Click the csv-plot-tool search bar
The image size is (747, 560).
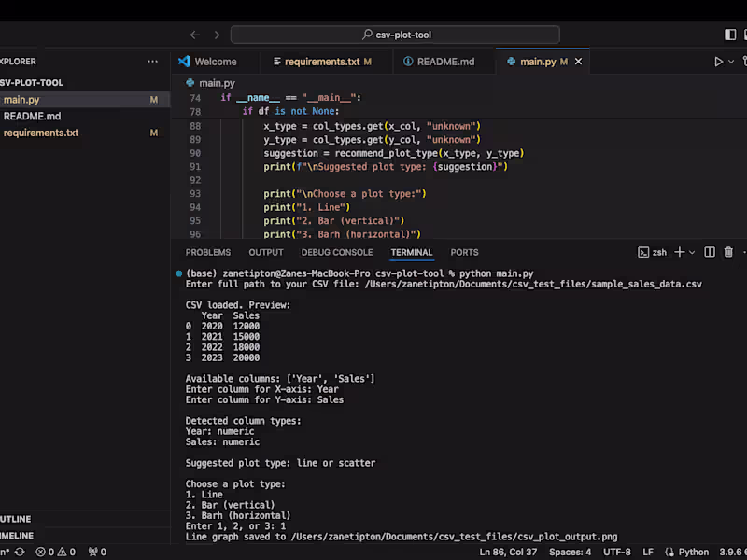(x=395, y=35)
